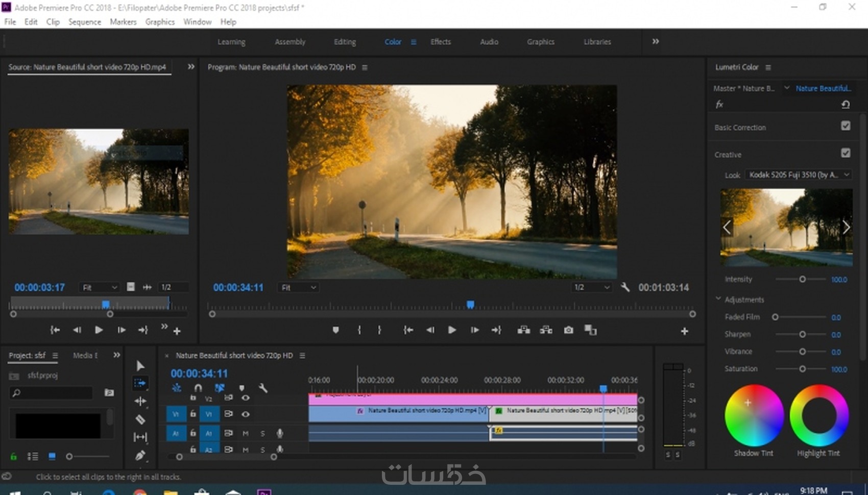Step back one frame in Program monitor
Screen dimensions: 868x495
click(x=430, y=330)
